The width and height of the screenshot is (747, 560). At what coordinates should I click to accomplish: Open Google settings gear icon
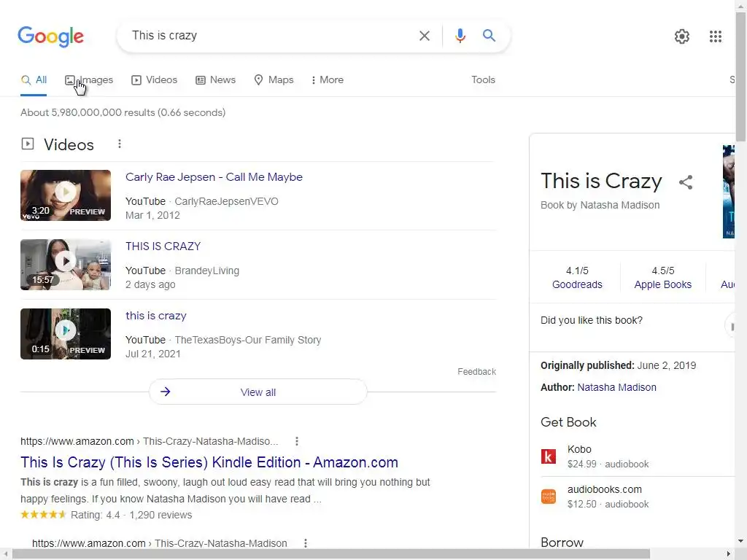(x=682, y=36)
